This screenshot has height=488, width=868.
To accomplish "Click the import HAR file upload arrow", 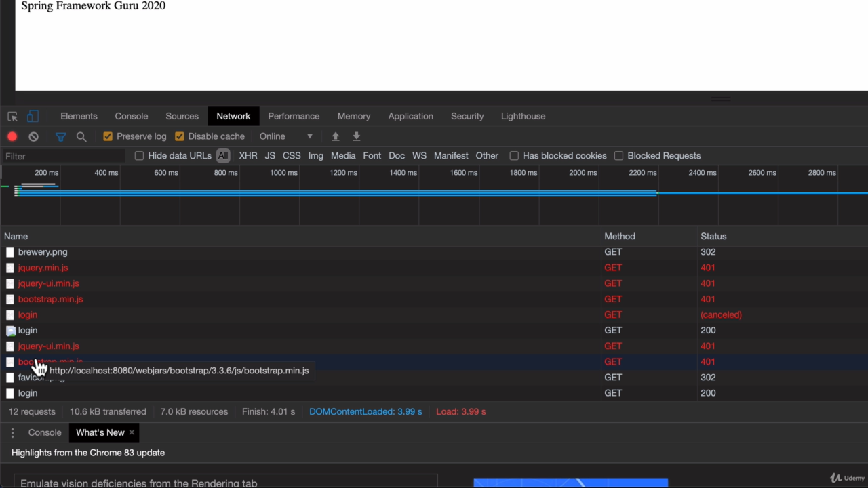I will click(x=335, y=136).
